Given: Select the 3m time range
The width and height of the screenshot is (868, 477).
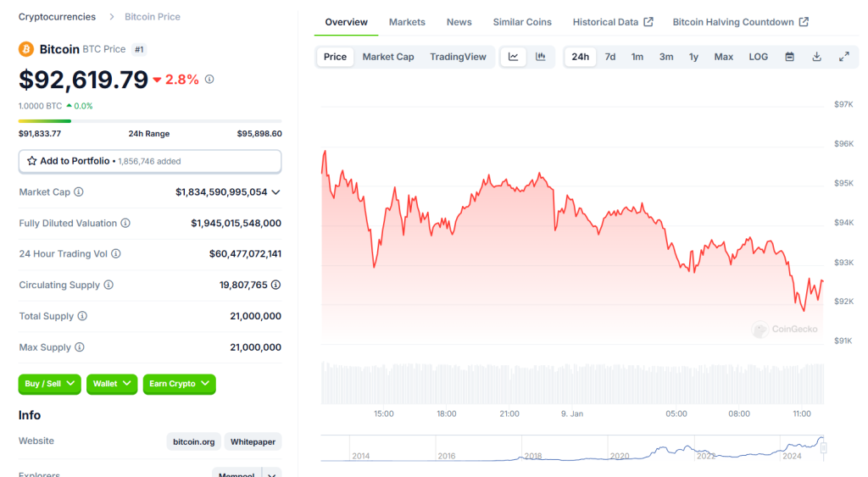Looking at the screenshot, I should pyautogui.click(x=666, y=57).
